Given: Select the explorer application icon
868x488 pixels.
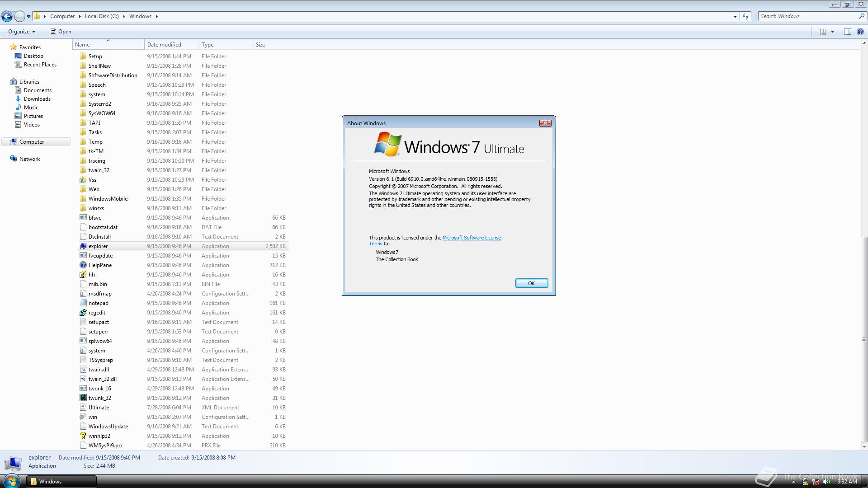Looking at the screenshot, I should click(x=83, y=246).
